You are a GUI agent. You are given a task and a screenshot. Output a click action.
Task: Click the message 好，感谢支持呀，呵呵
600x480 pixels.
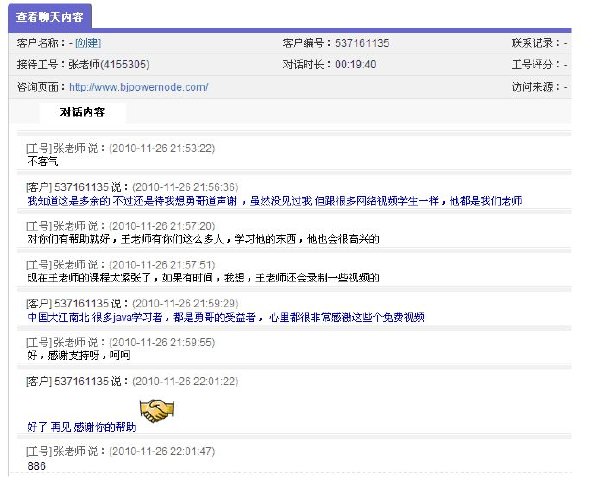(79, 355)
